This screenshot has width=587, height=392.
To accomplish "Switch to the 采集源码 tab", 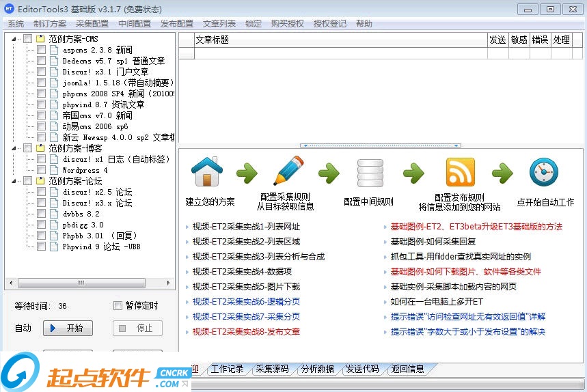I will (272, 369).
